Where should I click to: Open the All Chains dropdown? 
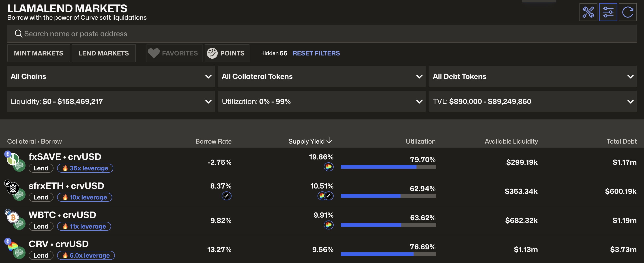pyautogui.click(x=111, y=76)
